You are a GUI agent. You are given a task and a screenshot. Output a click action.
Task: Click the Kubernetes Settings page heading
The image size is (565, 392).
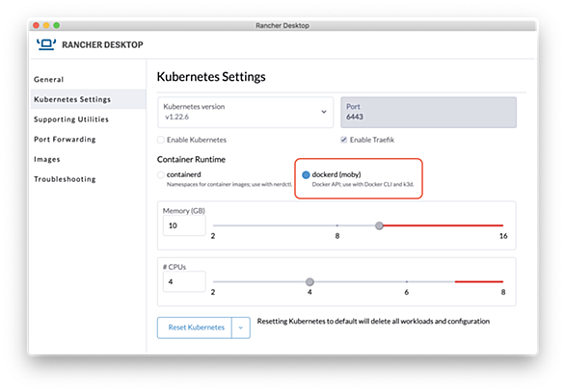tap(211, 77)
